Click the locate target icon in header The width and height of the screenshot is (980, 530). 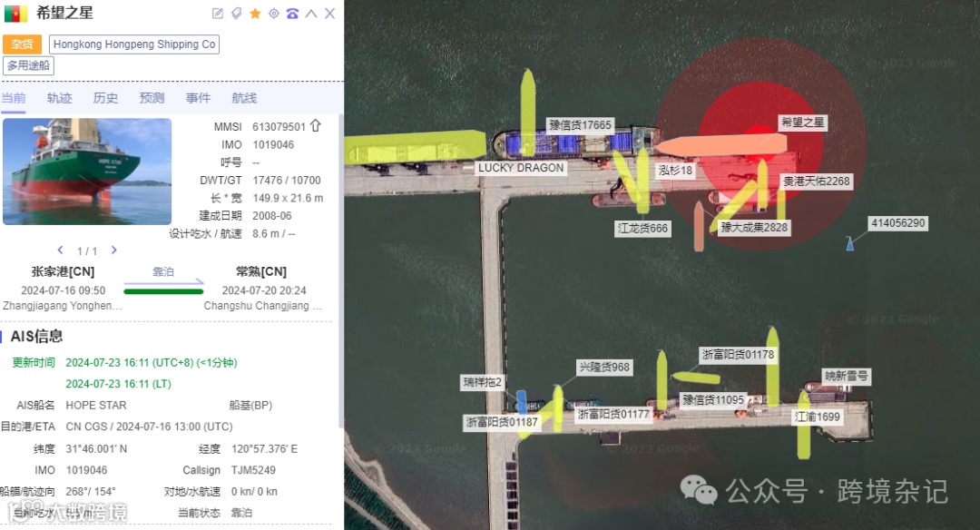pyautogui.click(x=274, y=13)
